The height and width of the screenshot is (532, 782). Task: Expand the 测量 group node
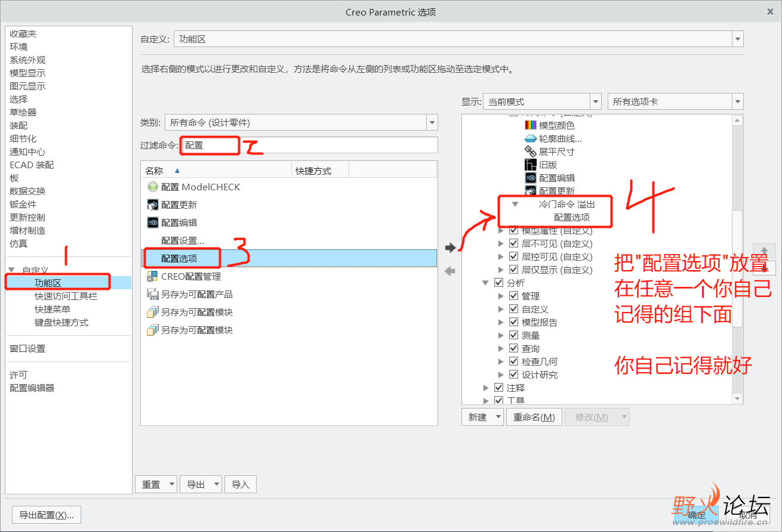500,335
